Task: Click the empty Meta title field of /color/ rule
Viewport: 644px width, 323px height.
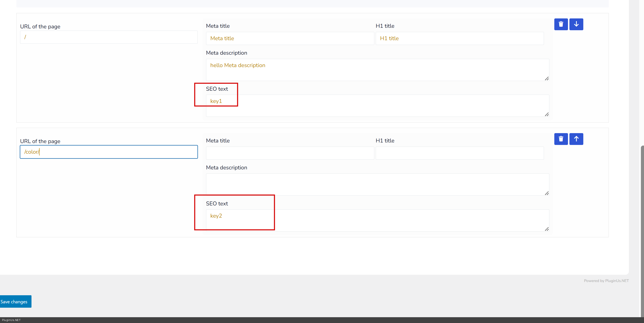Action: click(x=290, y=153)
